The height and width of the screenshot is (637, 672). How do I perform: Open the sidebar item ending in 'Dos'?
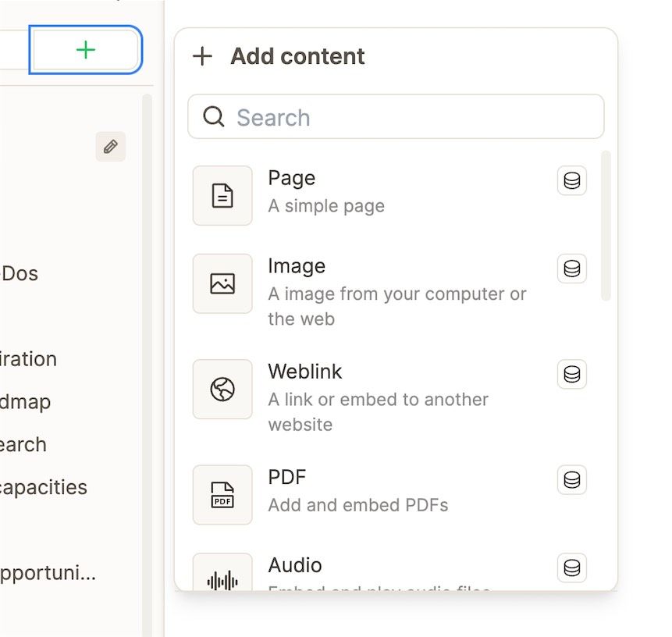(20, 273)
